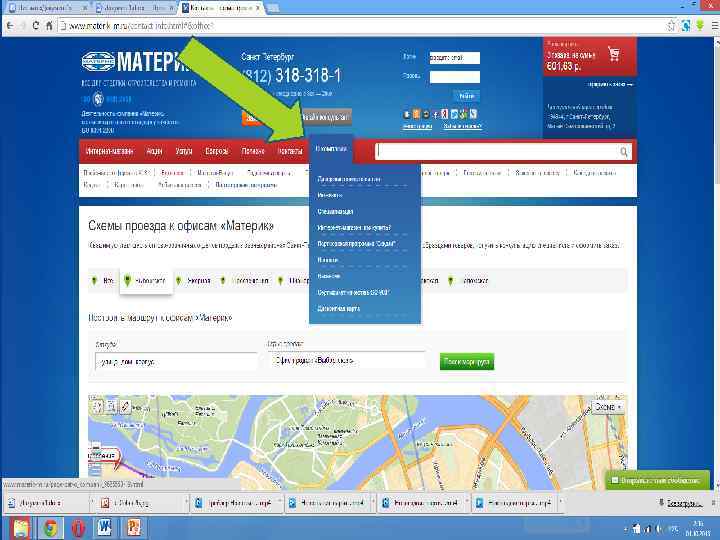The height and width of the screenshot is (540, 720).
Task: Click the Онлайн консультант button
Action: click(x=325, y=118)
